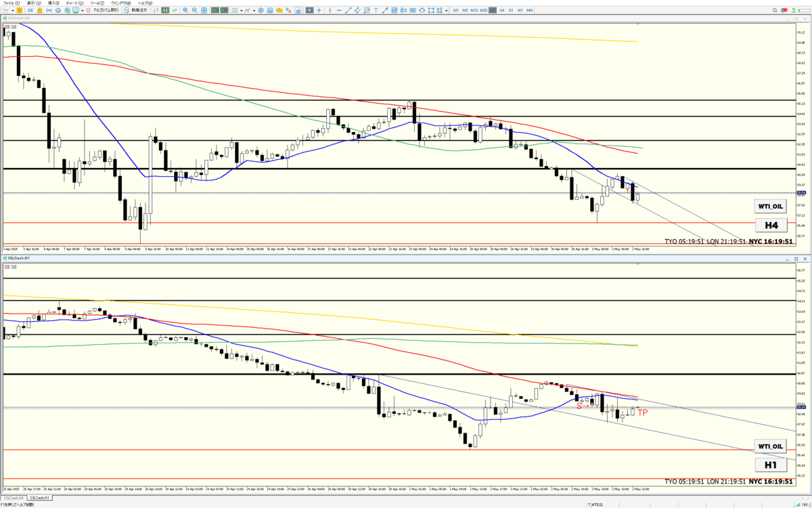Click the WTI_OIL label on H4 chart
The width and height of the screenshot is (812, 508).
coord(771,206)
